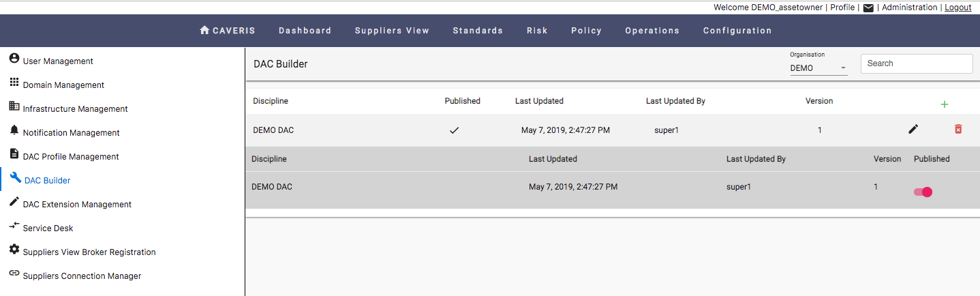Click the User Management account icon
This screenshot has height=296, width=980.
(x=14, y=59)
